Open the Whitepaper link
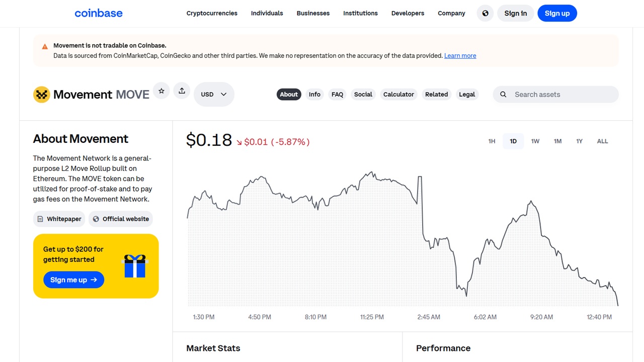 tap(59, 219)
